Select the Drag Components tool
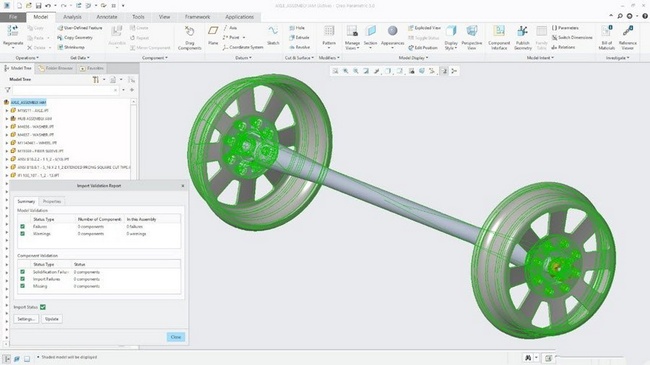Viewport: 650px width, 365px height. pyautogui.click(x=189, y=37)
